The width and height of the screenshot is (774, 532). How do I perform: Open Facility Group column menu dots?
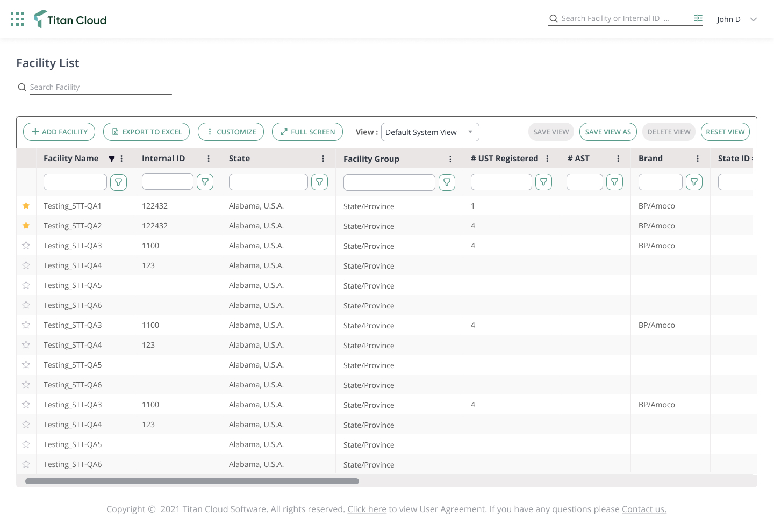tap(450, 159)
